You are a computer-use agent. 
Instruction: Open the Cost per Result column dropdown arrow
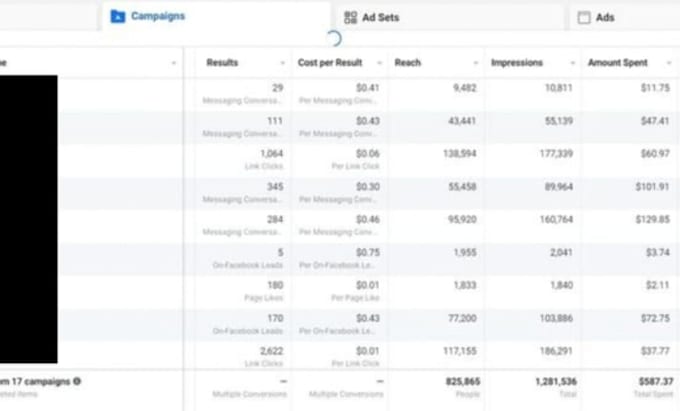[379, 63]
